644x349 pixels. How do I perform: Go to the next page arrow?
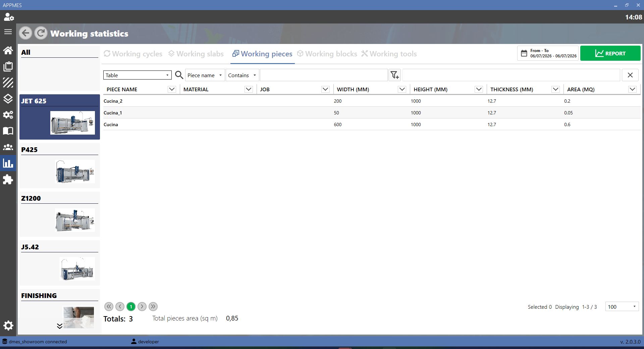[x=142, y=306]
